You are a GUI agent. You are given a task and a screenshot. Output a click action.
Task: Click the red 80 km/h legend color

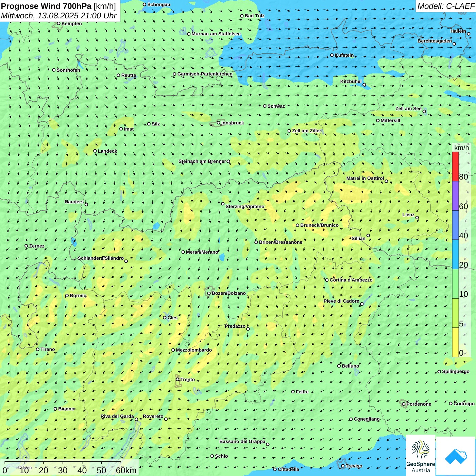[455, 167]
